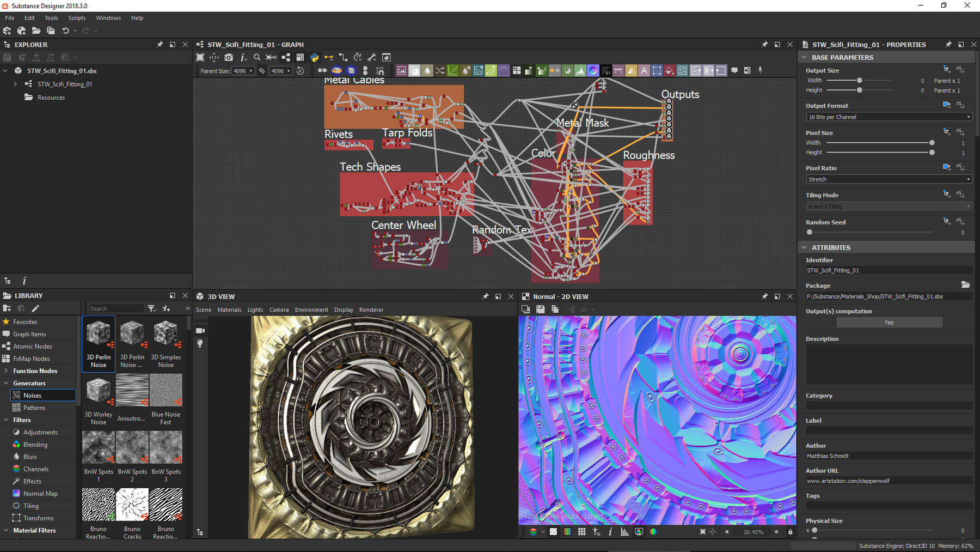Image resolution: width=980 pixels, height=552 pixels.
Task: Select the magnifier search icon in the graph toolbar
Action: 257,57
